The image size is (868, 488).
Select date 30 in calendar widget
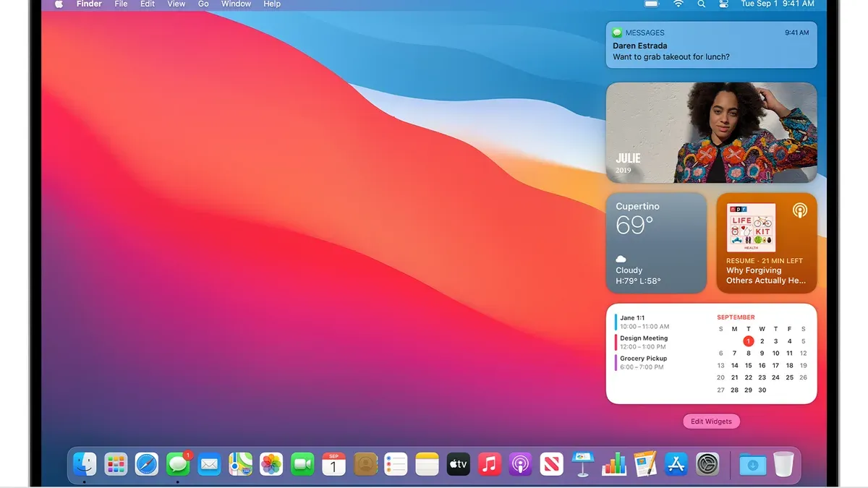[762, 390]
